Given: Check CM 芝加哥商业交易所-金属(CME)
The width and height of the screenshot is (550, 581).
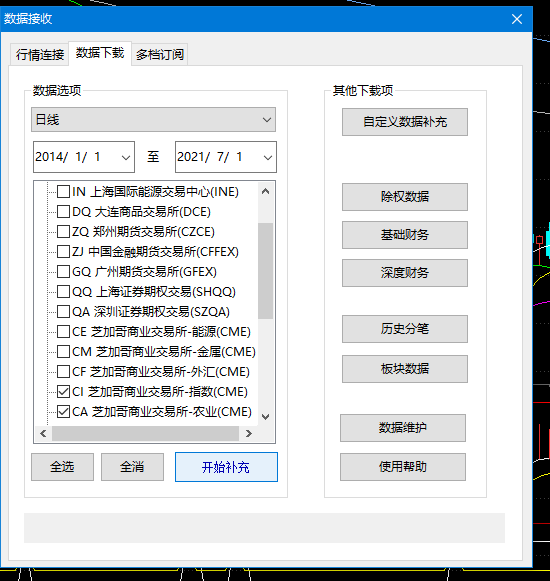Looking at the screenshot, I should point(63,352).
